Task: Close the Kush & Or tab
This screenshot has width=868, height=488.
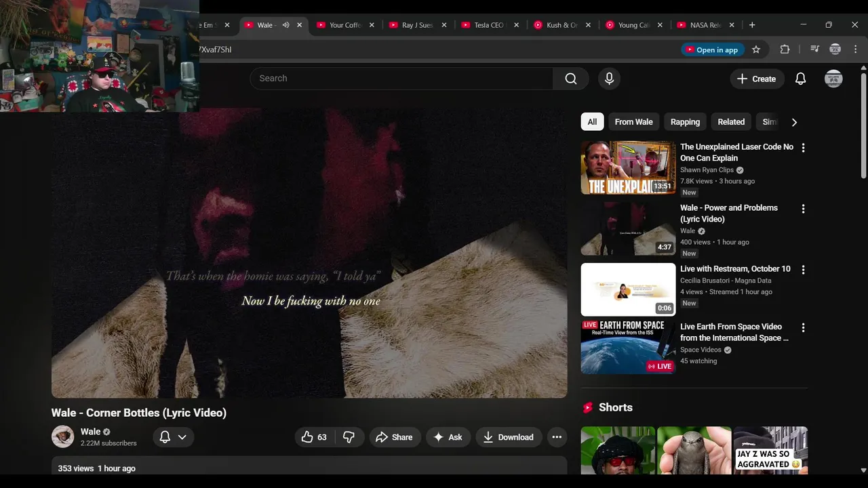Action: (x=588, y=25)
